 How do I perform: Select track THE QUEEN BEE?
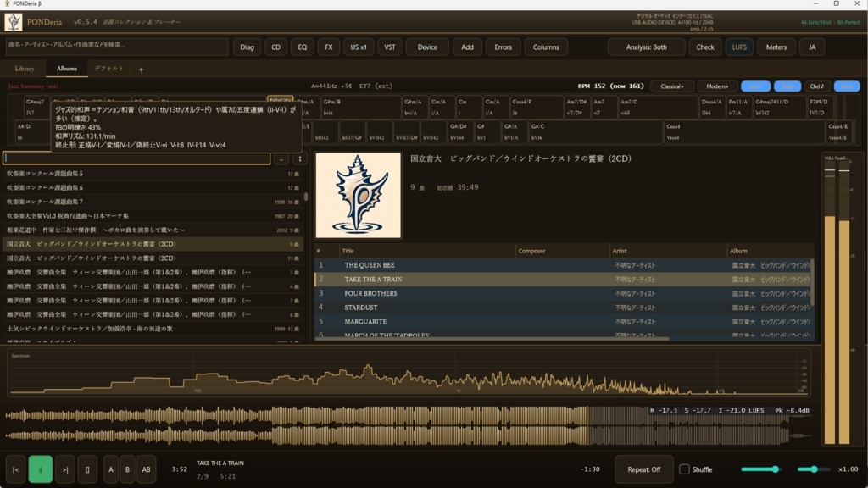pyautogui.click(x=563, y=265)
